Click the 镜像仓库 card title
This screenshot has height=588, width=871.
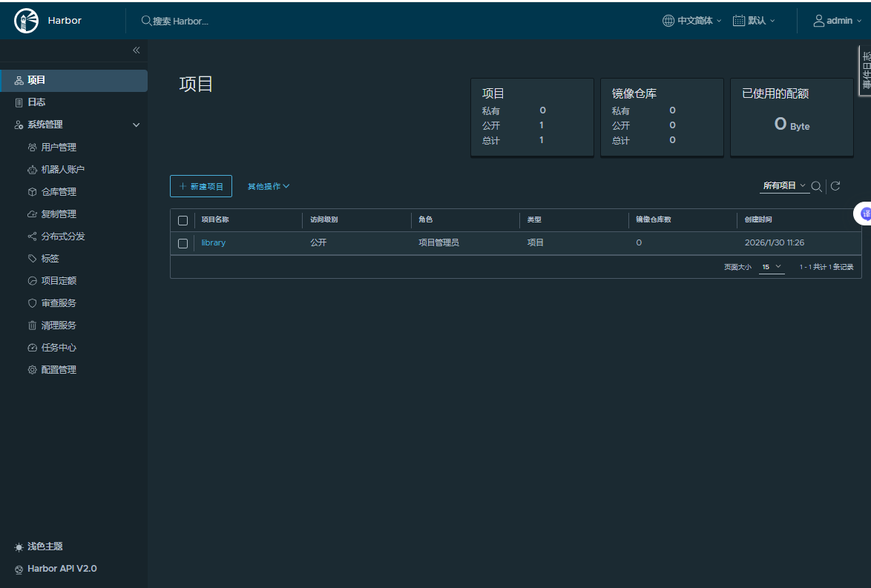point(634,93)
